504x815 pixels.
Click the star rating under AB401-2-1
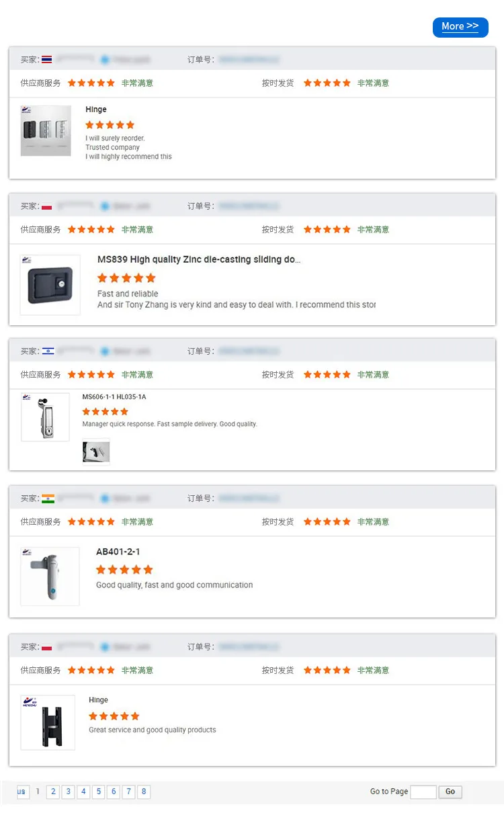[124, 570]
